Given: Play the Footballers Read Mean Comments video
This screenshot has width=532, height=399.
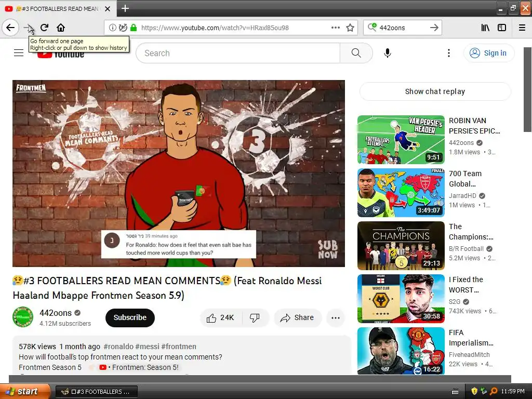Looking at the screenshot, I should coord(179,174).
